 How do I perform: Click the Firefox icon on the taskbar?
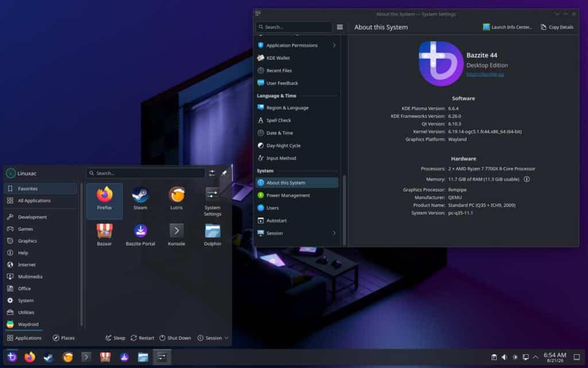tap(30, 356)
